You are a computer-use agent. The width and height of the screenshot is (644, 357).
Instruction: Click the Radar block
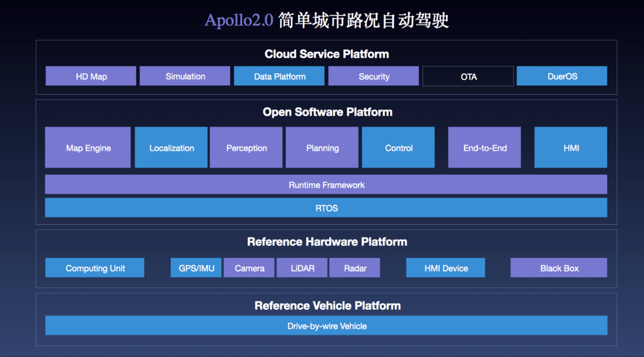pos(354,268)
